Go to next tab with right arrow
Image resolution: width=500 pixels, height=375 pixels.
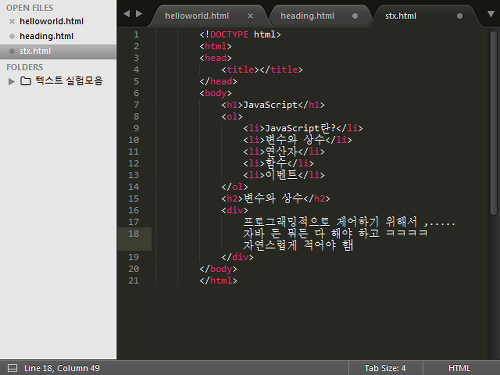139,14
